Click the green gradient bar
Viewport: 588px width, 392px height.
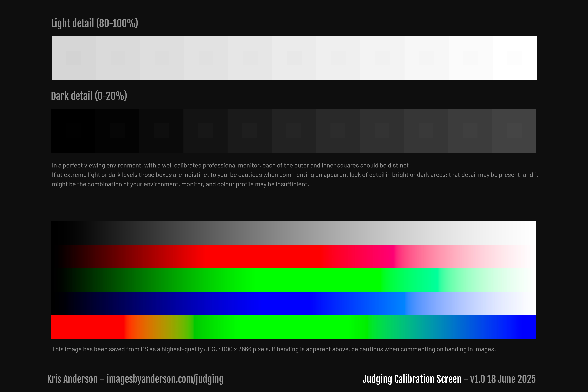pos(293,280)
